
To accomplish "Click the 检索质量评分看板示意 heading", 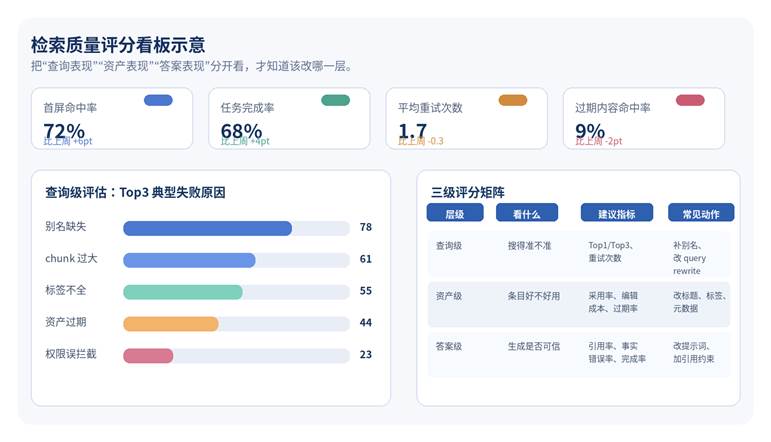I will pyautogui.click(x=118, y=45).
